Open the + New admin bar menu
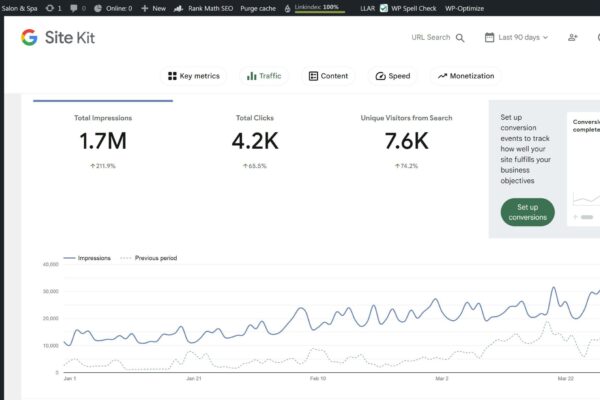This screenshot has height=400, width=600. coord(153,7)
